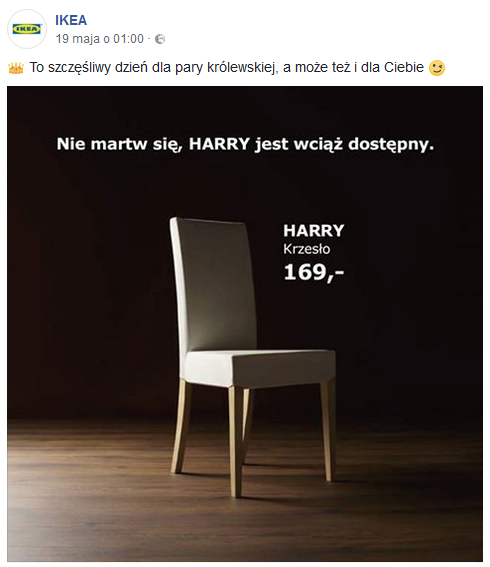Screen dimensions: 490x567
Task: Click the crown emoji in the post text
Action: (x=16, y=68)
